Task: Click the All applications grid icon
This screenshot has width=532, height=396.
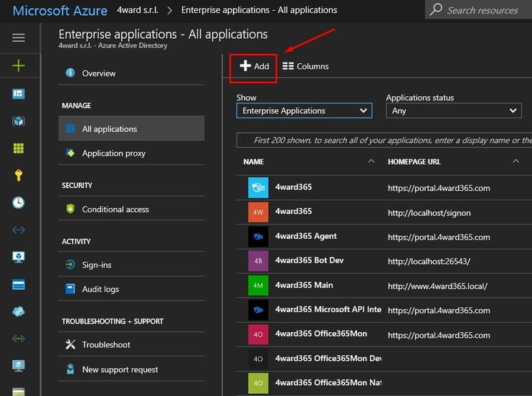Action: pyautogui.click(x=70, y=128)
